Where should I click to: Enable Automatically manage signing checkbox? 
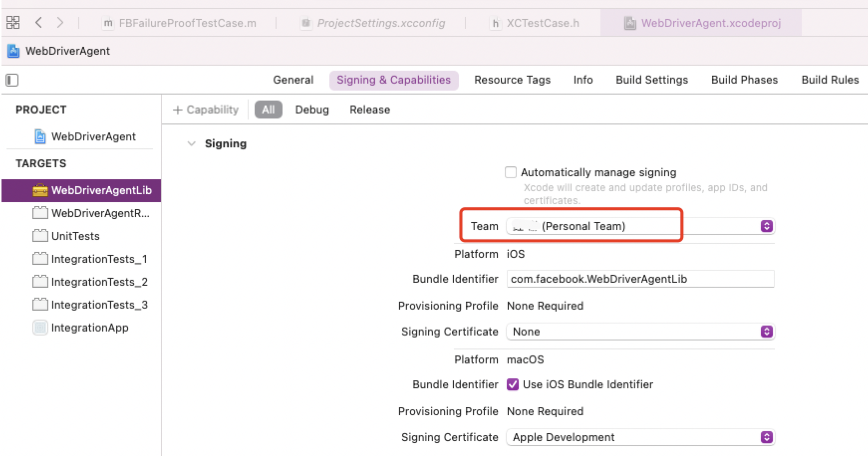coord(511,172)
